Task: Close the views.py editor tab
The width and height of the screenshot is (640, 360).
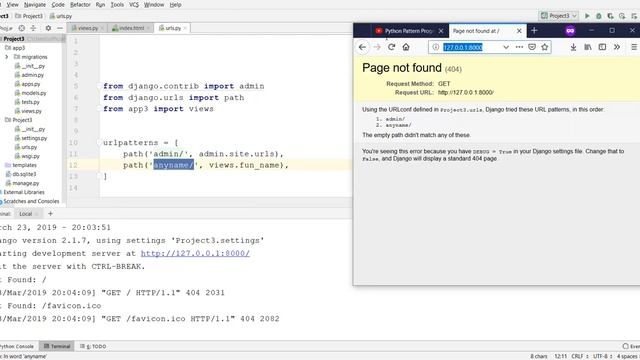Action: click(102, 28)
